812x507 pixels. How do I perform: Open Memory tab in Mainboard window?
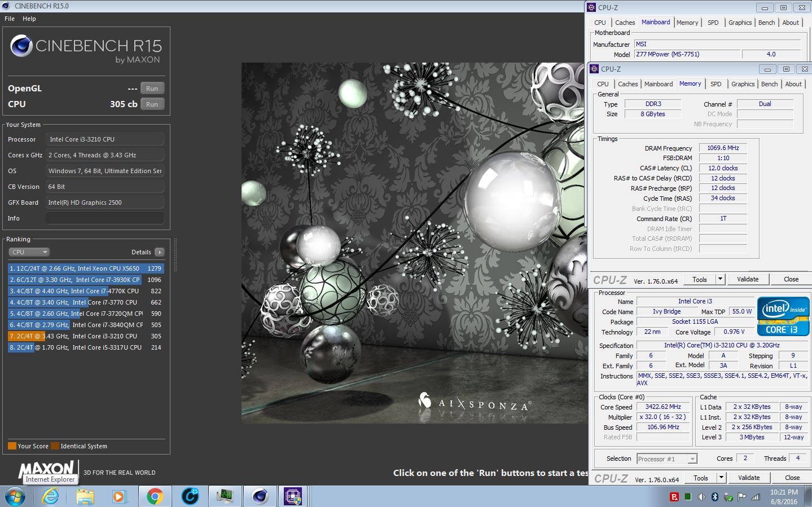click(687, 23)
